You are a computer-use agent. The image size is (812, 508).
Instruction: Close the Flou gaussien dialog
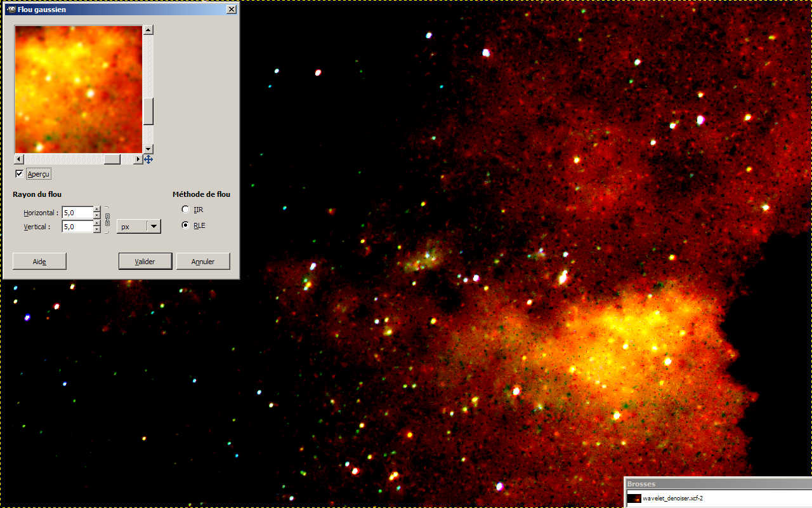point(232,10)
